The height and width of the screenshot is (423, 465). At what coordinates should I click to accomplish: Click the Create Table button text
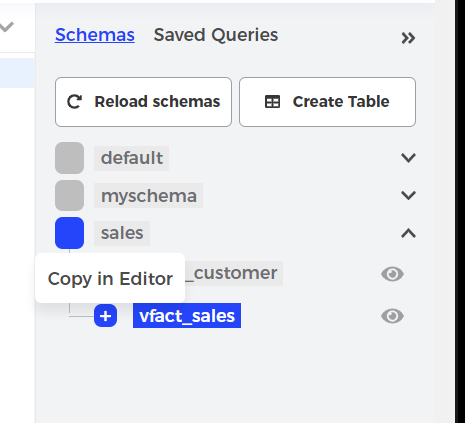coord(341,102)
